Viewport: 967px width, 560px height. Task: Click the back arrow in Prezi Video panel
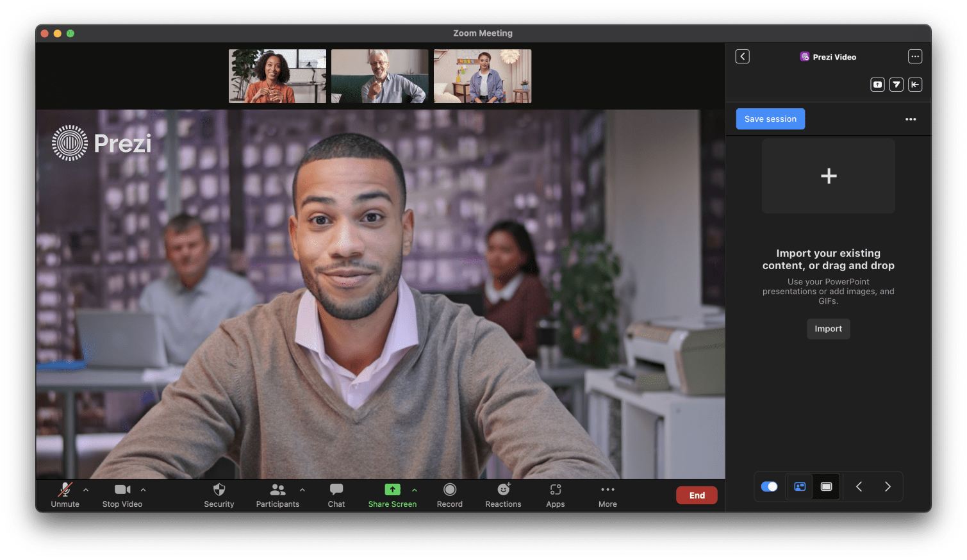(x=742, y=56)
